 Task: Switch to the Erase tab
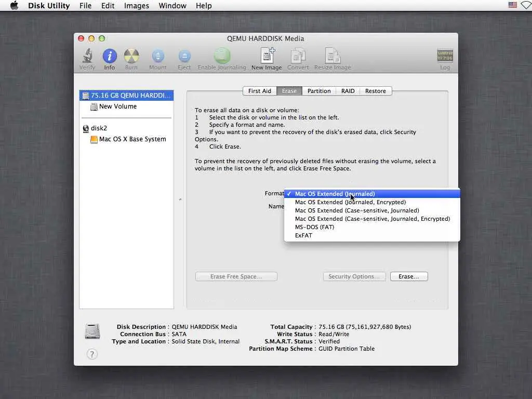pos(289,91)
